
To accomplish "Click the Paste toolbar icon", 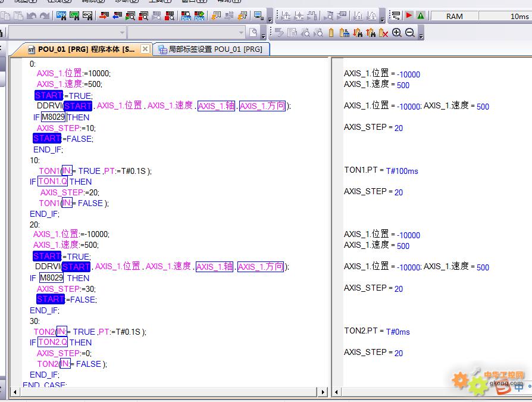I will 18,15.
